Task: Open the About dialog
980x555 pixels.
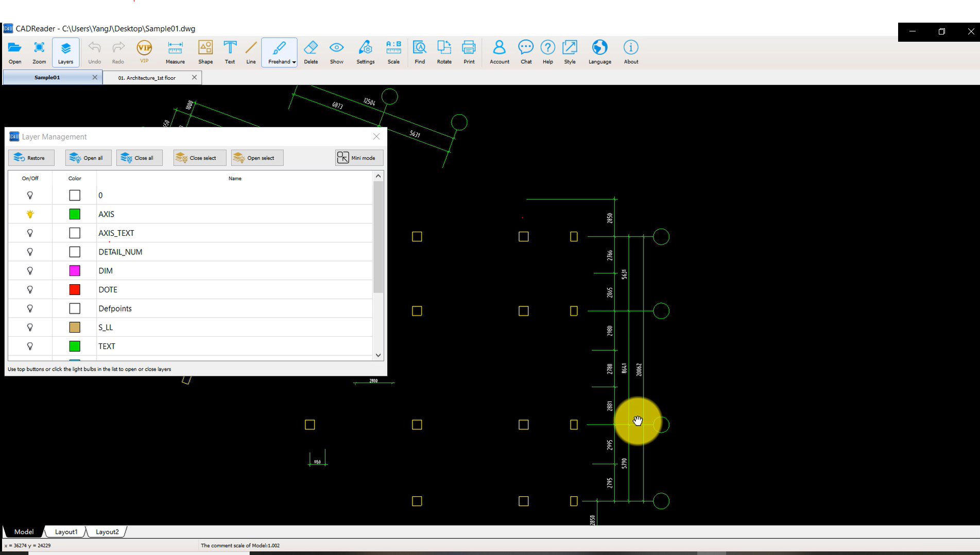Action: coord(631,52)
